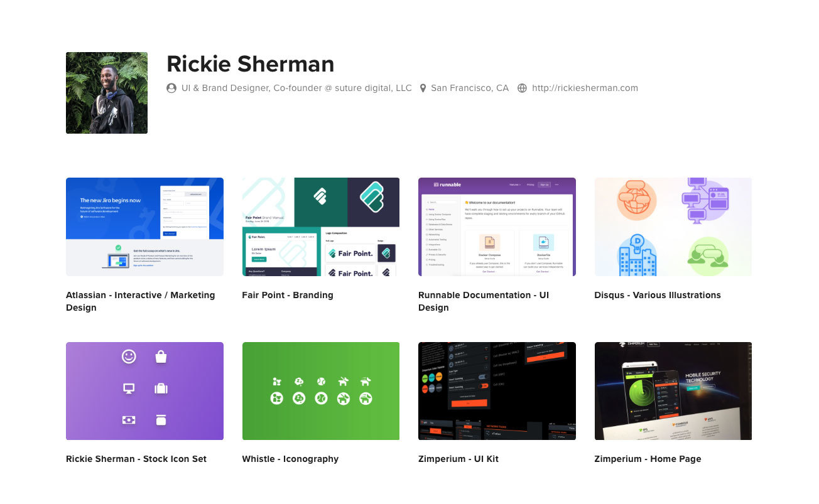Open the rickiesherman.com website link

[585, 88]
